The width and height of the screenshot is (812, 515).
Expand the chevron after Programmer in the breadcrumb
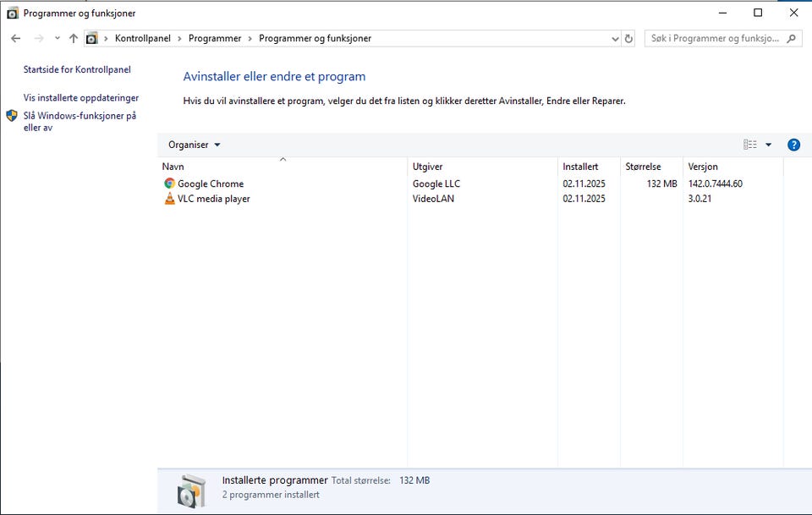click(x=250, y=38)
